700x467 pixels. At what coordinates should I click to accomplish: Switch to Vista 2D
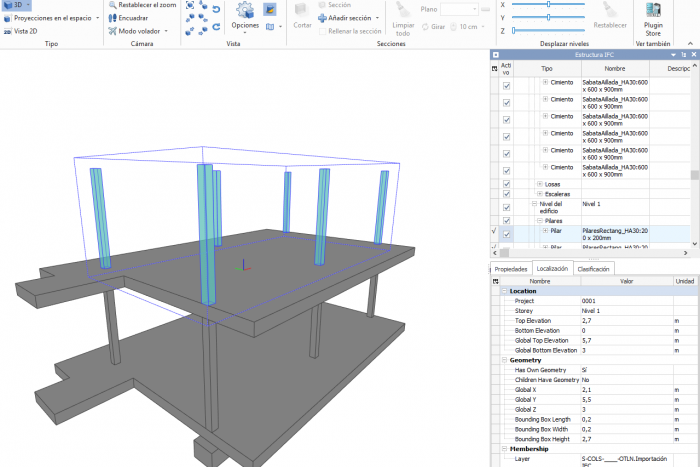coord(25,31)
